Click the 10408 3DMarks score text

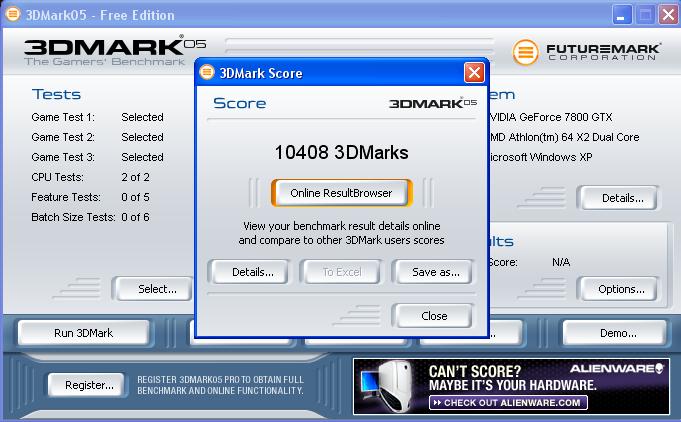pyautogui.click(x=341, y=152)
